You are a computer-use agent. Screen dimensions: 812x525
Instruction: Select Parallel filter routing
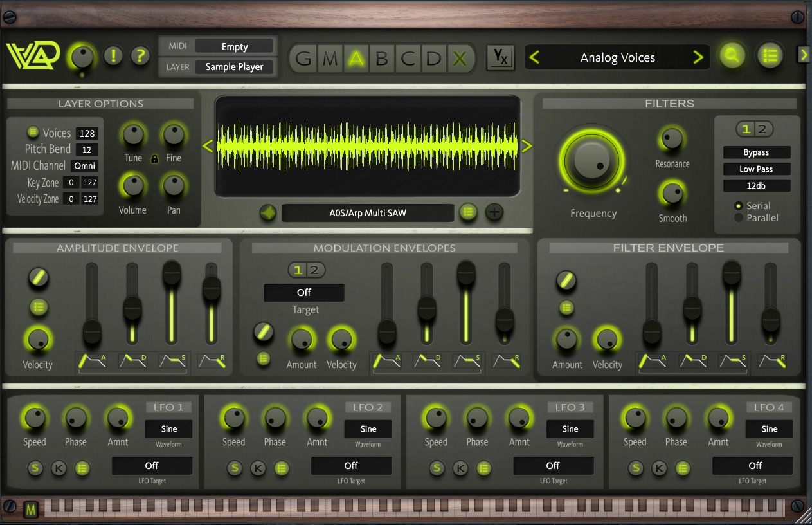coord(739,218)
